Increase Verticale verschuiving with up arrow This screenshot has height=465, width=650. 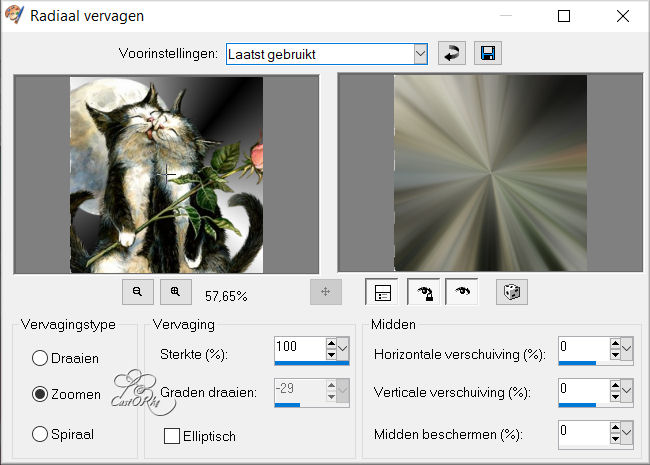click(615, 385)
